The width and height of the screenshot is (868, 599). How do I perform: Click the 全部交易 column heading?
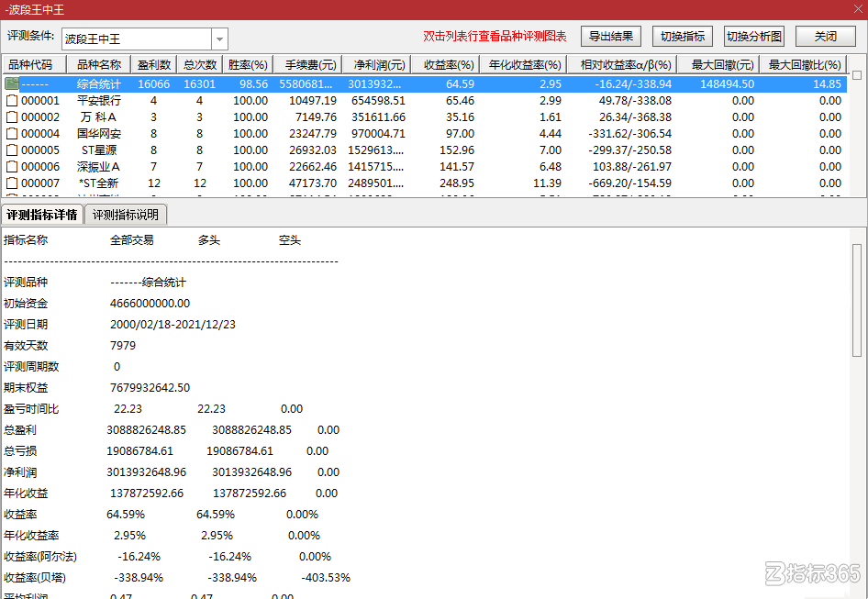[x=132, y=240]
